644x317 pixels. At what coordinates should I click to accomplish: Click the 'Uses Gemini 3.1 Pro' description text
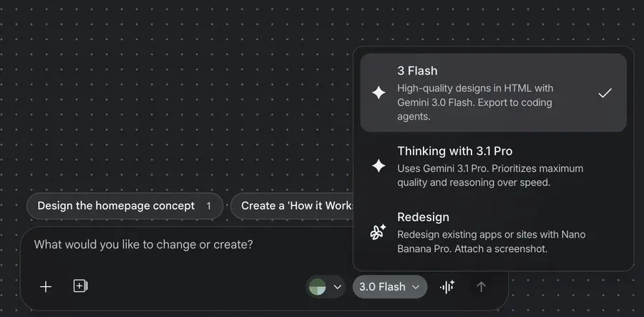pos(490,175)
